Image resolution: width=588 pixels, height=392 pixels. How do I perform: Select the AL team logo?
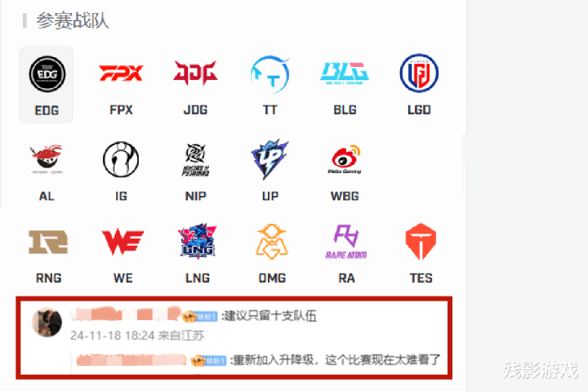point(47,159)
